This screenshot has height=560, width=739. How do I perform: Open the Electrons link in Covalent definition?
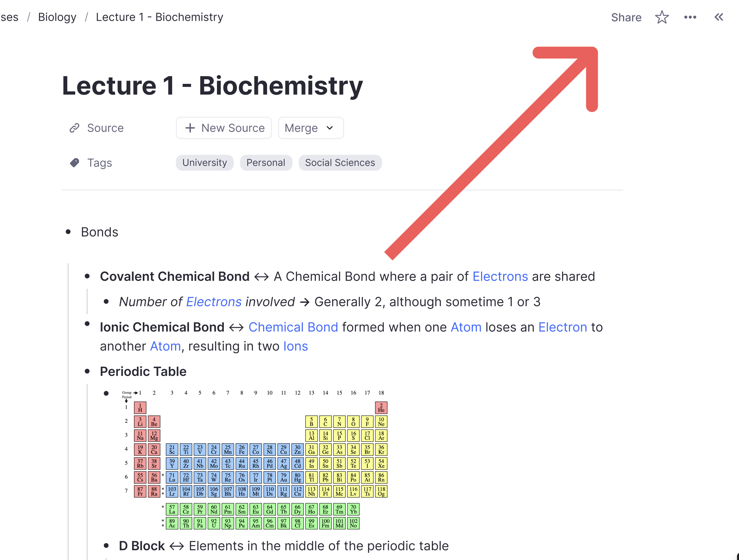tap(500, 276)
